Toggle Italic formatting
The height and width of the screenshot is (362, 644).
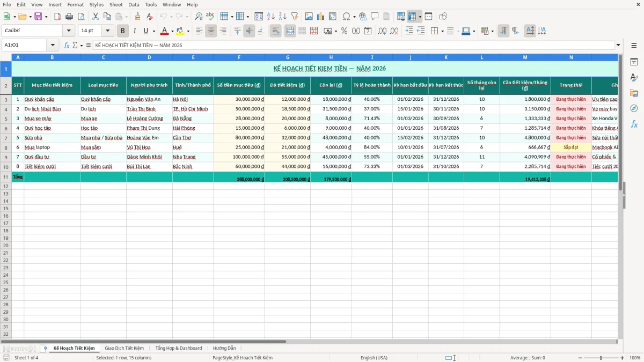point(134,31)
